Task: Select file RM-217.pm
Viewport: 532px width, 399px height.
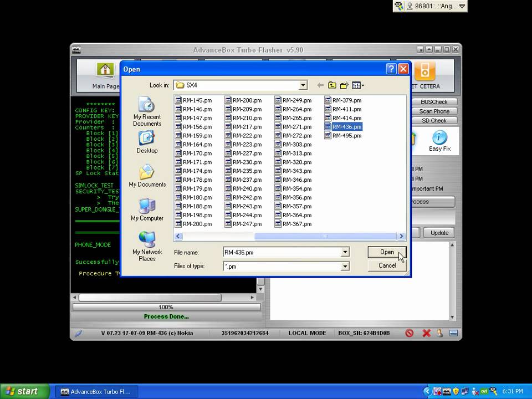Action: [243, 127]
